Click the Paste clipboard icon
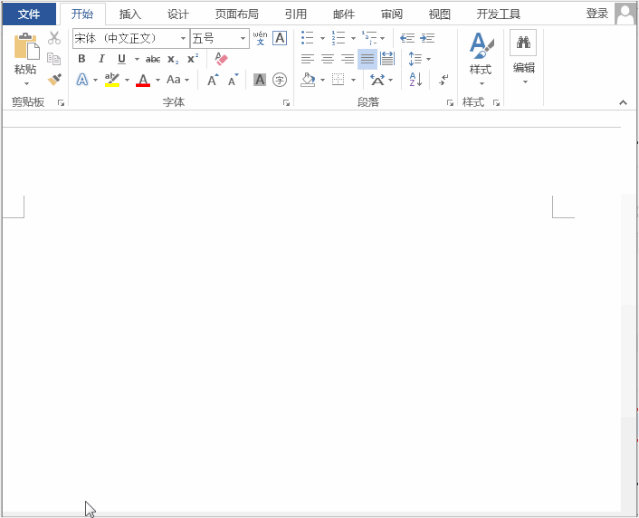639x518 pixels. point(26,46)
